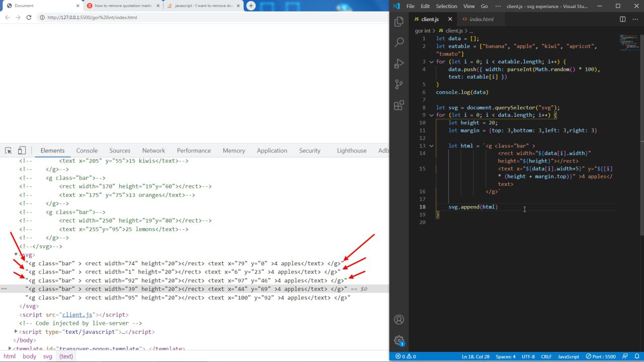Image resolution: width=644 pixels, height=362 pixels.
Task: Open the Security tab in DevTools
Action: coord(310,151)
